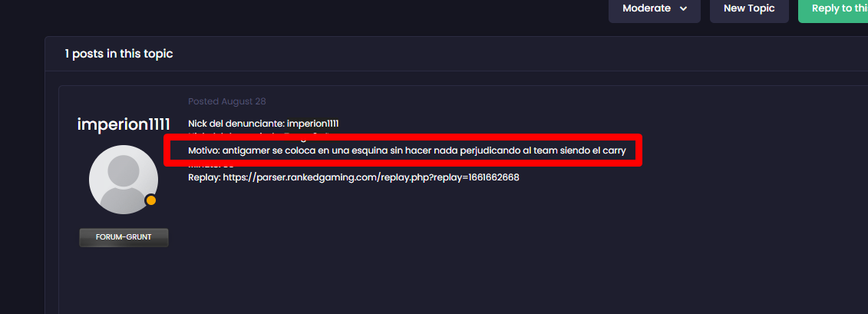Click the word 'carry' in the Motivo line
The width and height of the screenshot is (868, 314).
(614, 151)
